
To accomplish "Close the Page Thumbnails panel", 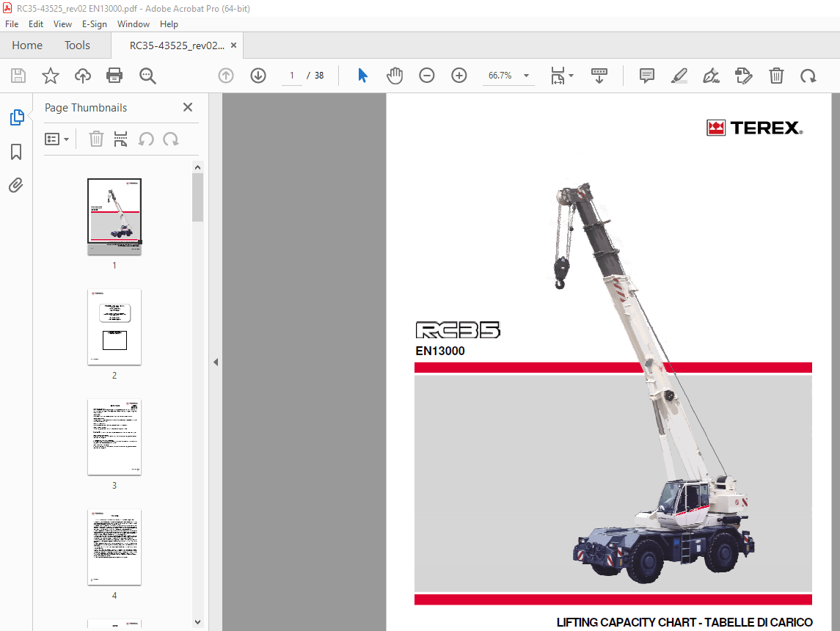I will (187, 107).
